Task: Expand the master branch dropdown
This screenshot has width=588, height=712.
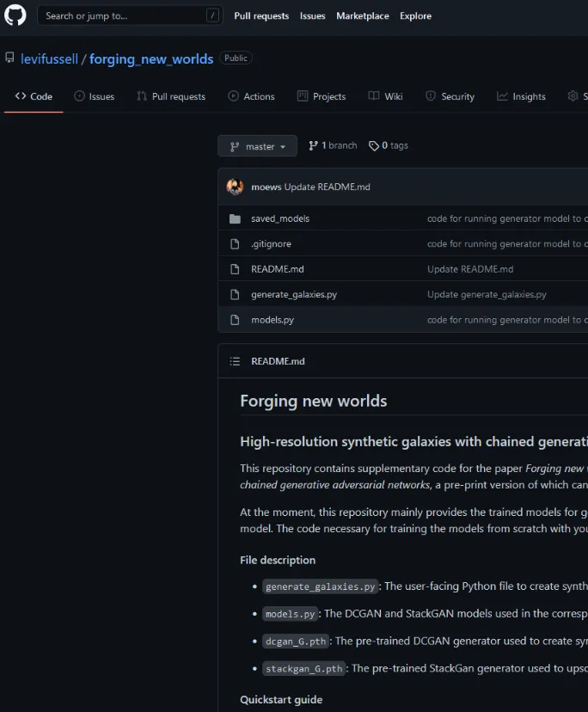Action: point(257,146)
